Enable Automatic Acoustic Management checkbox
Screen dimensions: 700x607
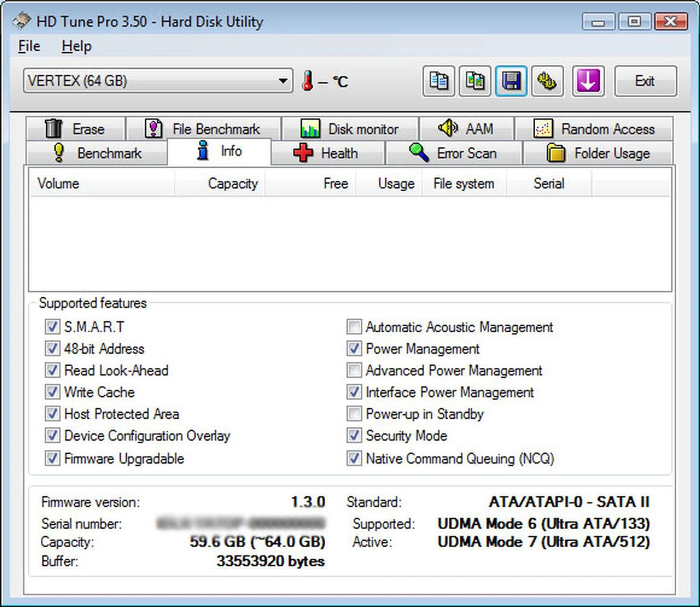(354, 327)
